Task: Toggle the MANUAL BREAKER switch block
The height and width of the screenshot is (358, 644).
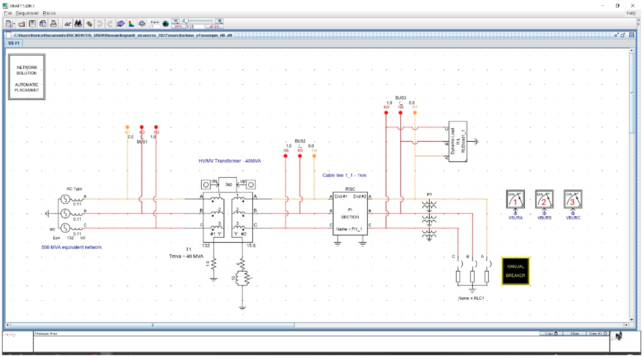Action: (515, 271)
